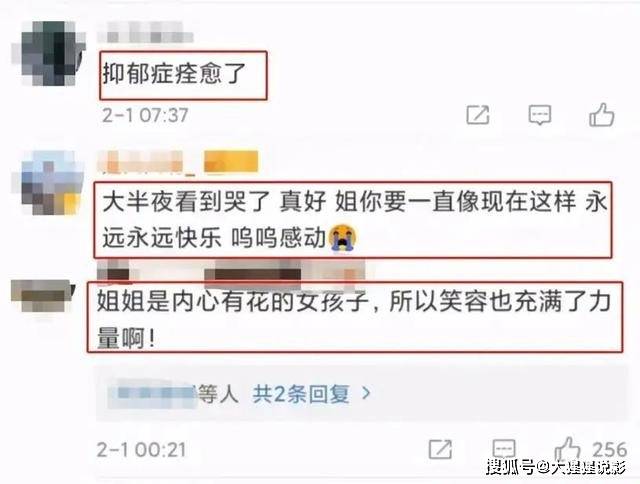640x484 pixels.
Task: Repost the 2-1 00:21 comment
Action: (440, 449)
